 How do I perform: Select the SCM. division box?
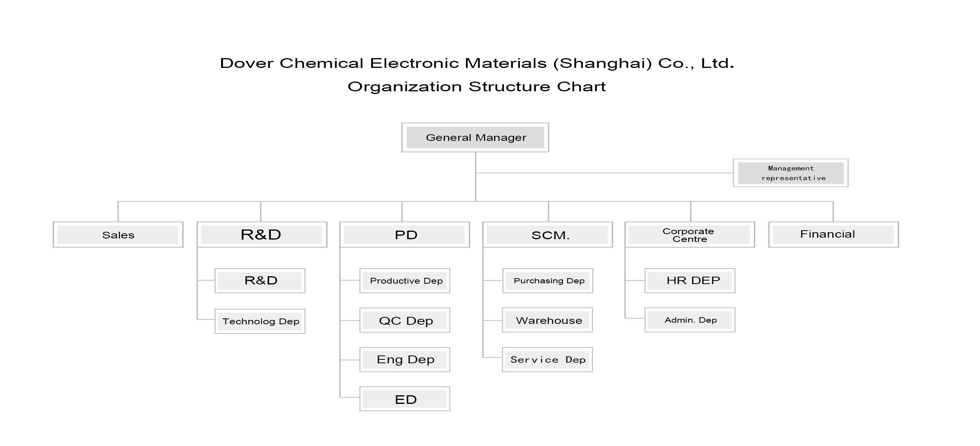(x=548, y=235)
